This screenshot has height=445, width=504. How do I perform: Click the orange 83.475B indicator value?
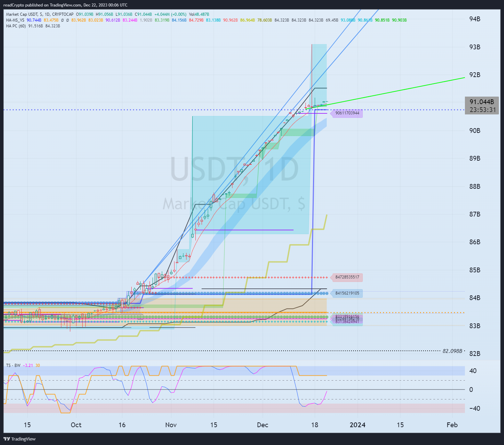(51, 20)
